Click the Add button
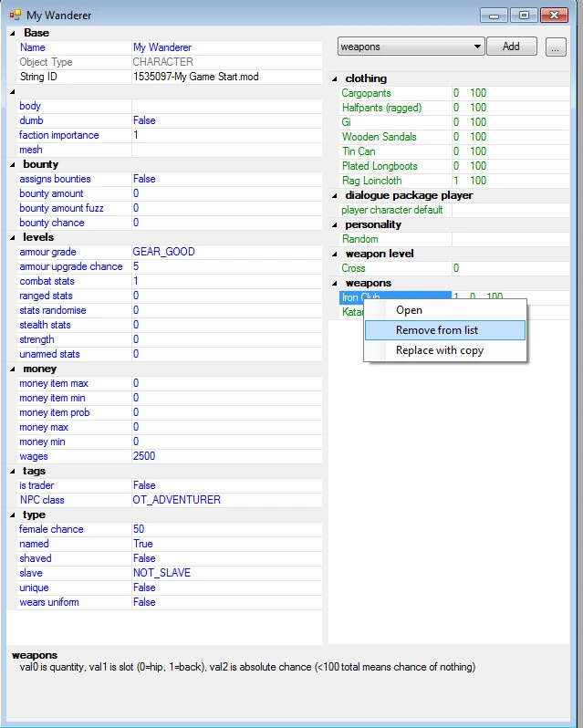583x728 pixels. pos(512,47)
